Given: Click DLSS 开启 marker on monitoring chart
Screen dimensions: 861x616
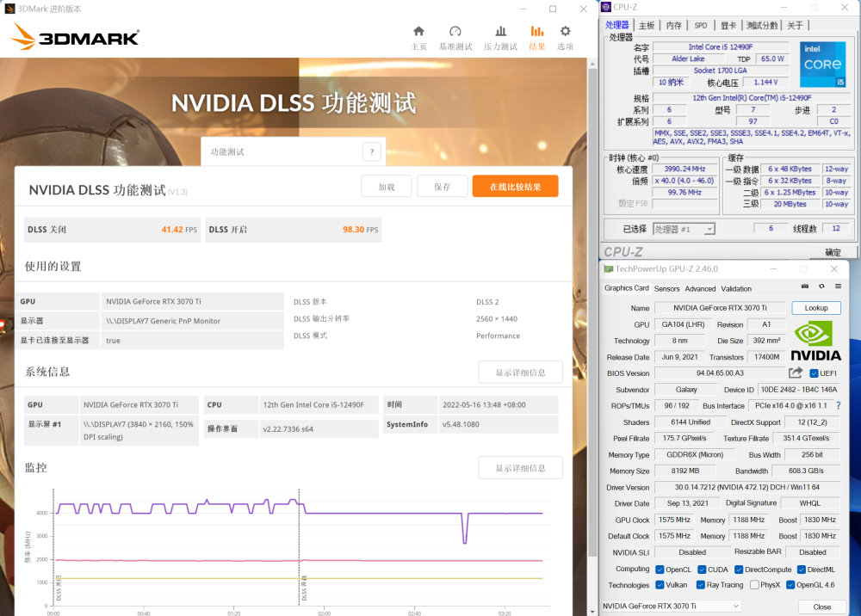Looking at the screenshot, I should 304,588.
